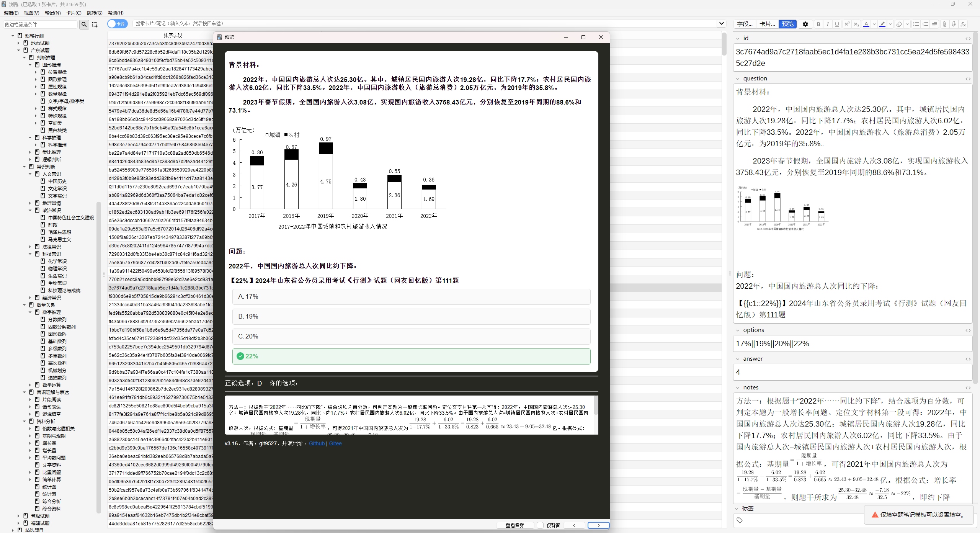Open text color dropdown arrow
The width and height of the screenshot is (980, 533).
[874, 24]
